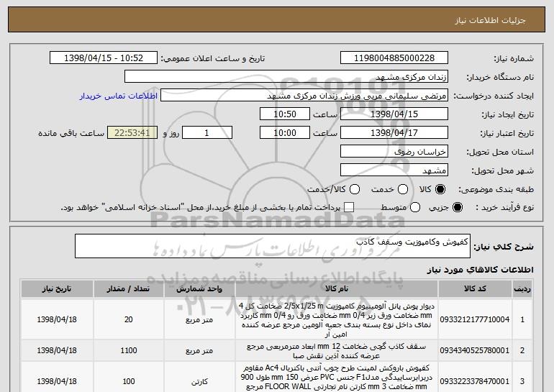Click the remaining time countdown 22:53:41
Image resolution: width=554 pixels, height=392 pixels.
[132, 133]
